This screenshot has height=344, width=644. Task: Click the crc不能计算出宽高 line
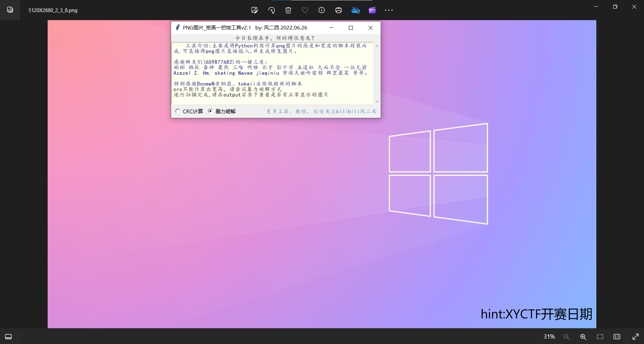[228, 89]
